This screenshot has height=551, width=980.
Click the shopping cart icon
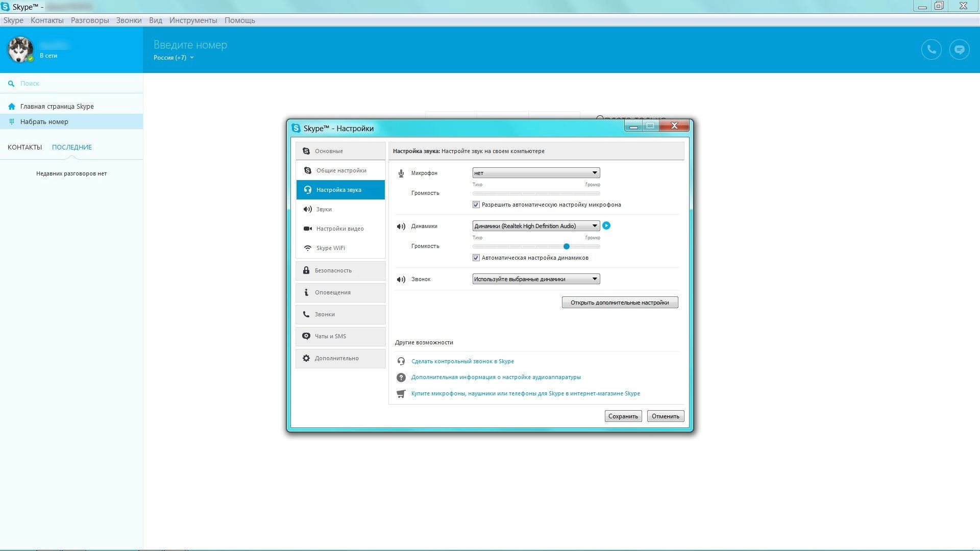tap(401, 394)
